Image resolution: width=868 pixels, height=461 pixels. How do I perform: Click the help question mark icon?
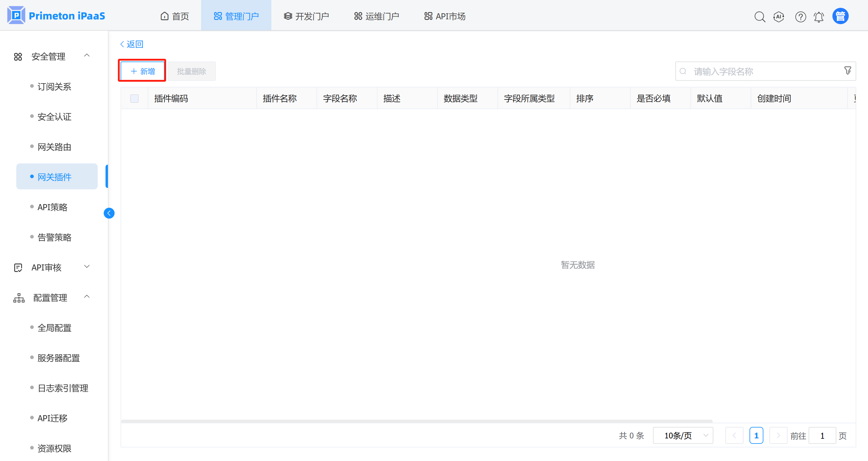(x=800, y=17)
